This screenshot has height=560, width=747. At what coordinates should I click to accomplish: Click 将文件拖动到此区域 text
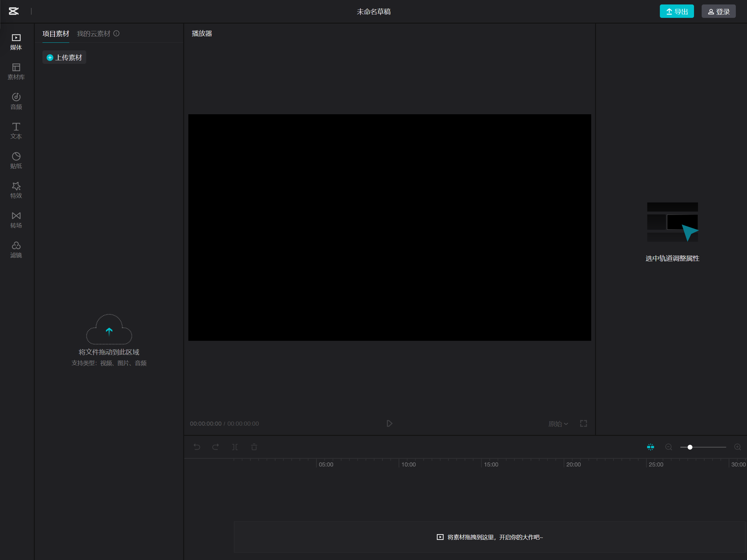tap(109, 352)
